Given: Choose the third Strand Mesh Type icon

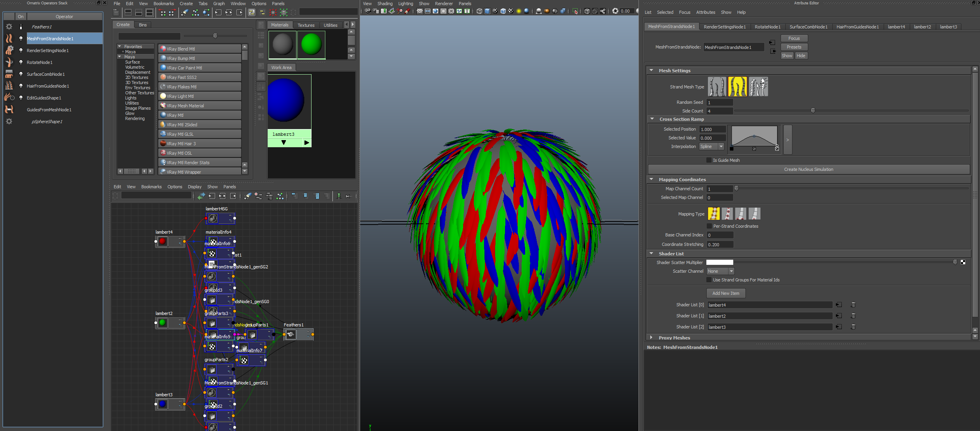Looking at the screenshot, I should [x=758, y=87].
